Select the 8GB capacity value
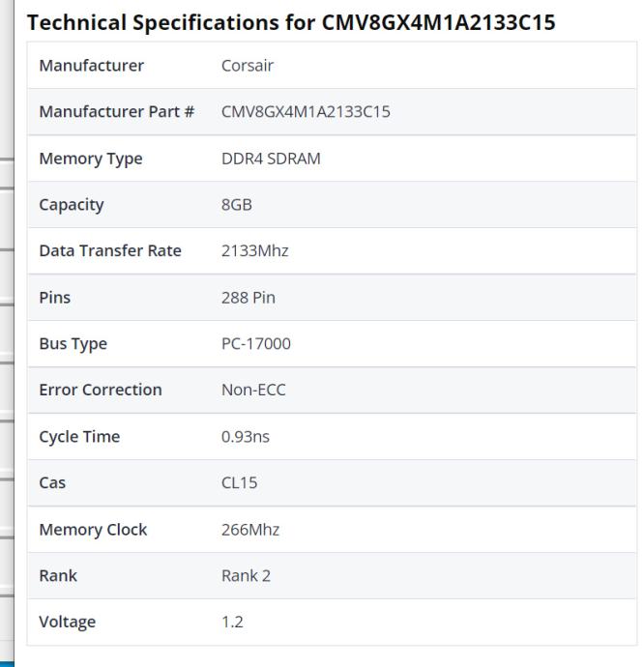 click(x=237, y=205)
